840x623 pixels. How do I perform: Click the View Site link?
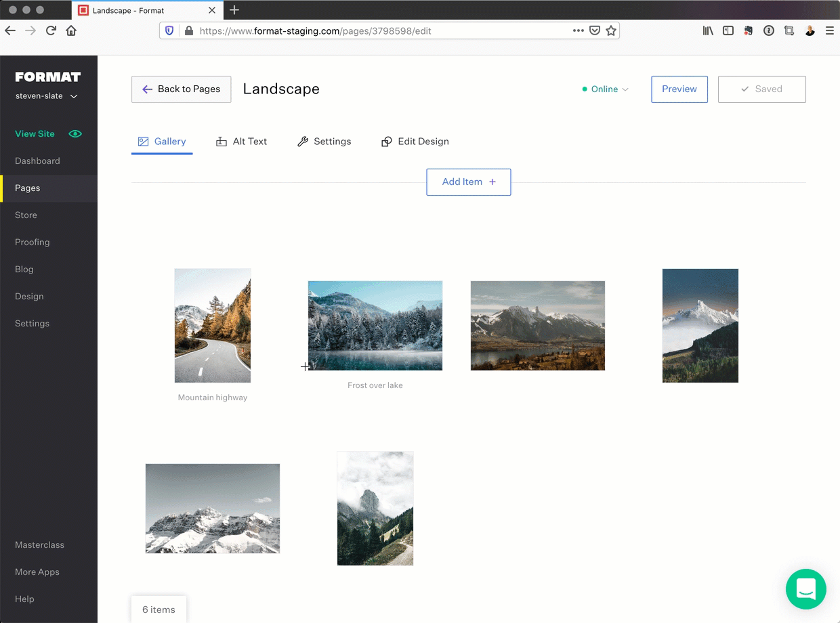pyautogui.click(x=35, y=133)
